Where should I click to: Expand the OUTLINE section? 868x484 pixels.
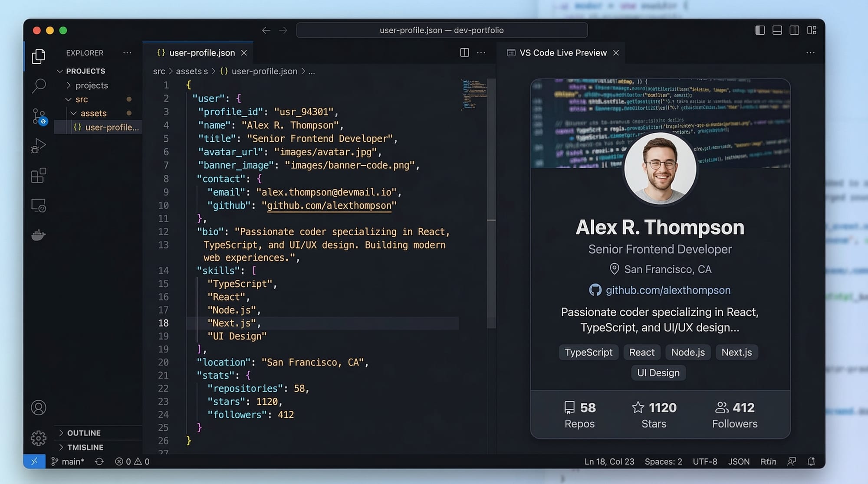pyautogui.click(x=84, y=433)
